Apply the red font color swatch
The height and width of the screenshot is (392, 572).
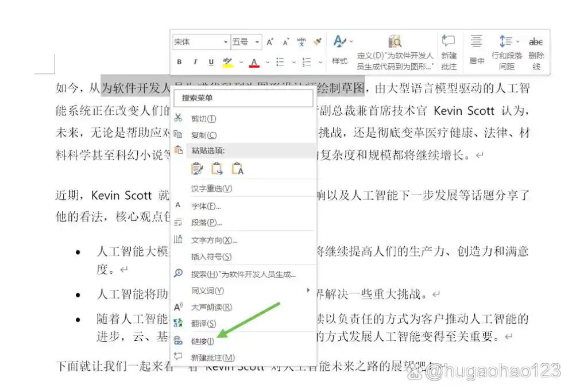click(x=253, y=62)
